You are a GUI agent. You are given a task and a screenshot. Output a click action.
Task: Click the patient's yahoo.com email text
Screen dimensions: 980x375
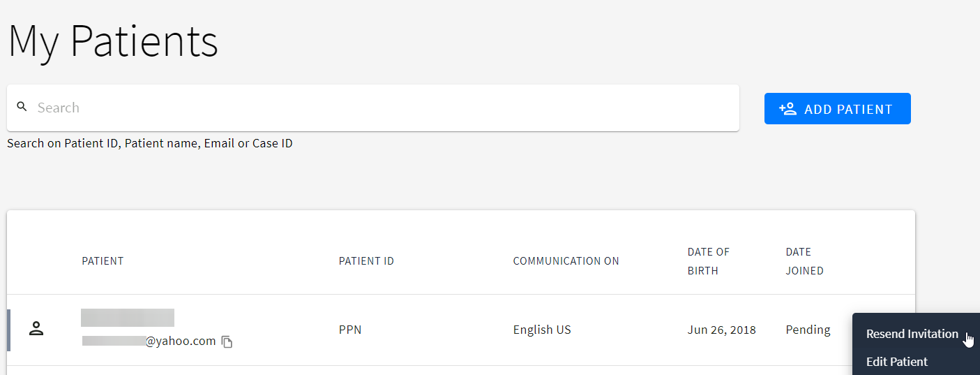180,341
